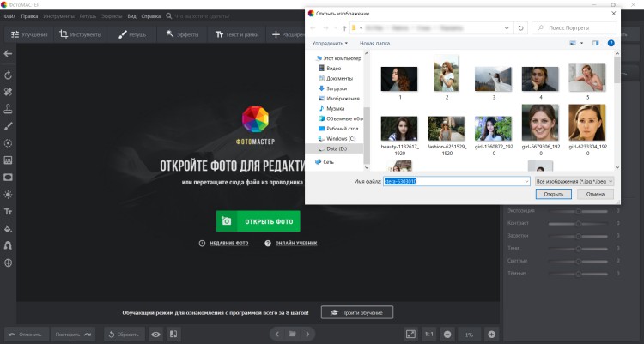644x344 pixels.
Task: Switch to the Ретушь tab
Action: pos(134,35)
